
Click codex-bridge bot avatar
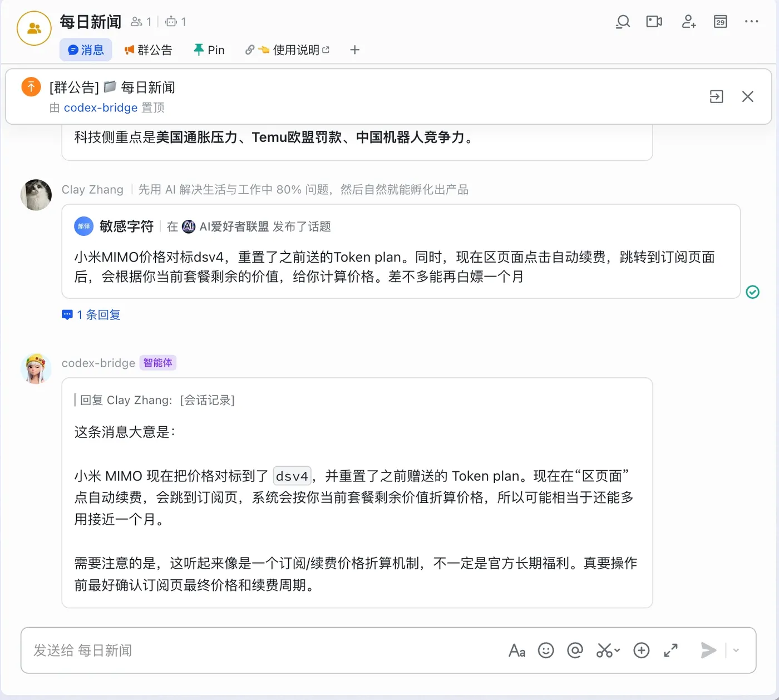click(36, 368)
